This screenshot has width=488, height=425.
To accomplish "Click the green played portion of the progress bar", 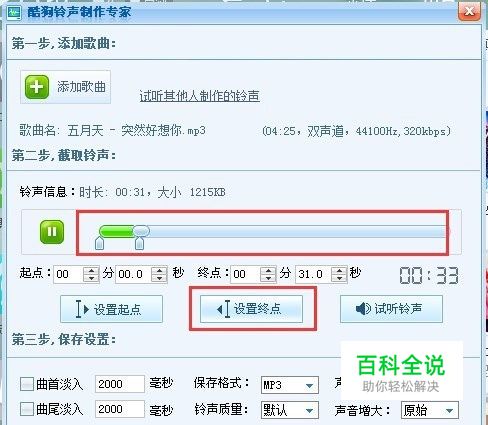I will coord(117,231).
